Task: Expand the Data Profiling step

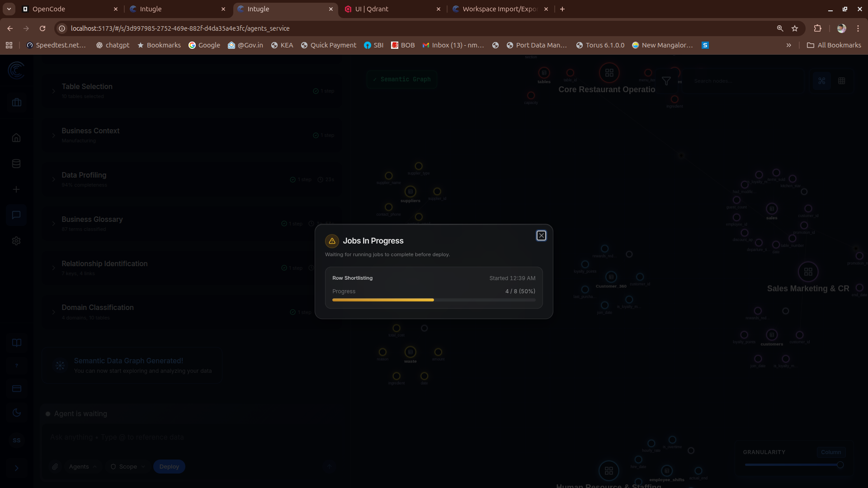Action: (53, 180)
